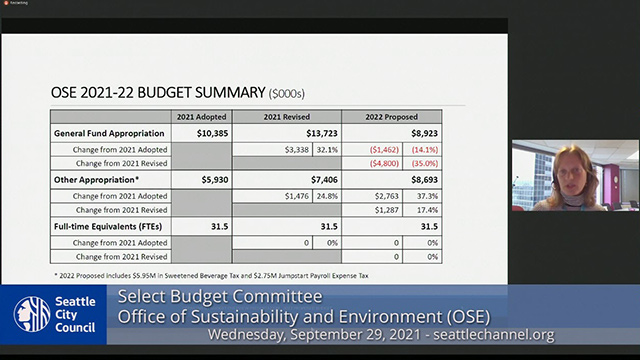Click the '$13,723' table cell

[x=287, y=133]
